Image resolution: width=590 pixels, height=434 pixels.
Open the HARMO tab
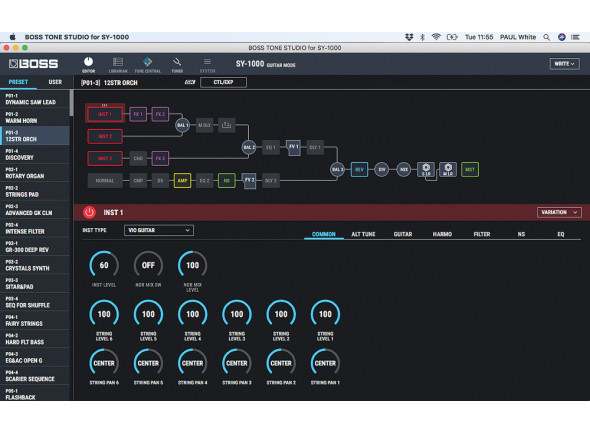tap(442, 234)
